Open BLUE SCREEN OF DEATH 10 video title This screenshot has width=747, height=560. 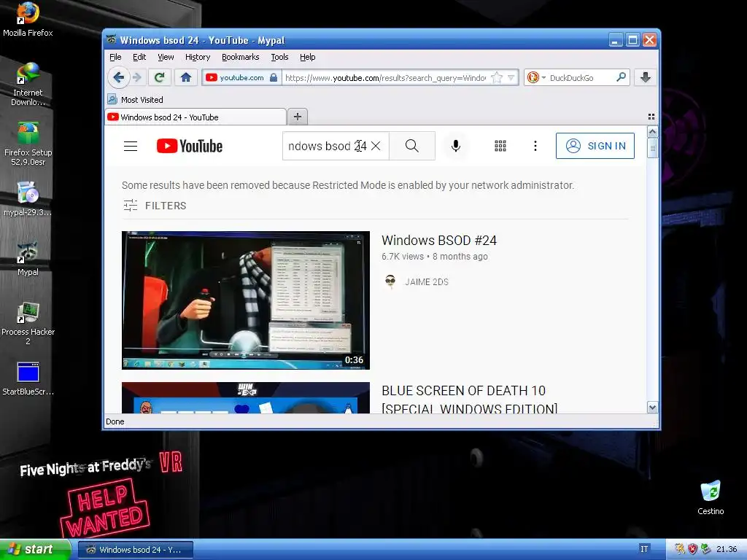(x=469, y=400)
